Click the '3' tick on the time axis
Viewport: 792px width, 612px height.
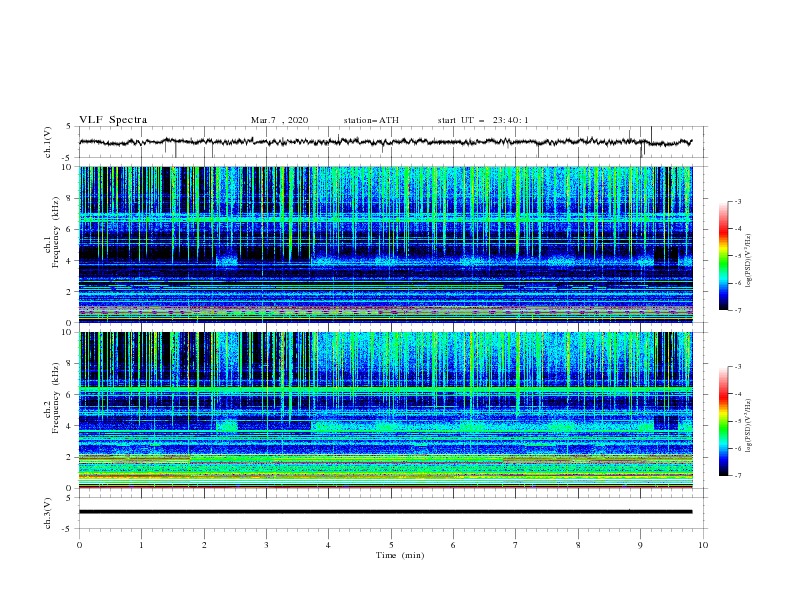click(x=266, y=545)
